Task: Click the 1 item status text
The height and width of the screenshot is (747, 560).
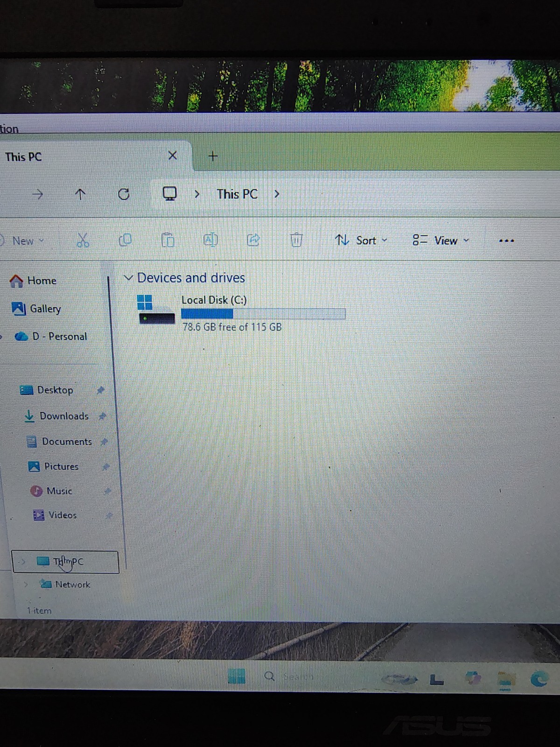Action: coord(39,611)
